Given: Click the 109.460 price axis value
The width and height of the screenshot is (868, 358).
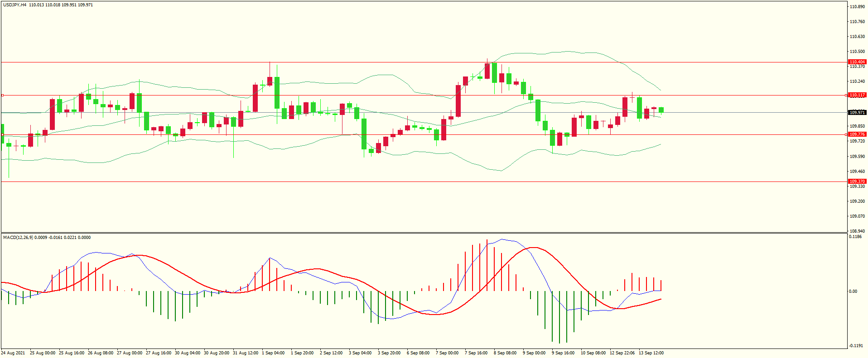Looking at the screenshot, I should click(x=857, y=172).
